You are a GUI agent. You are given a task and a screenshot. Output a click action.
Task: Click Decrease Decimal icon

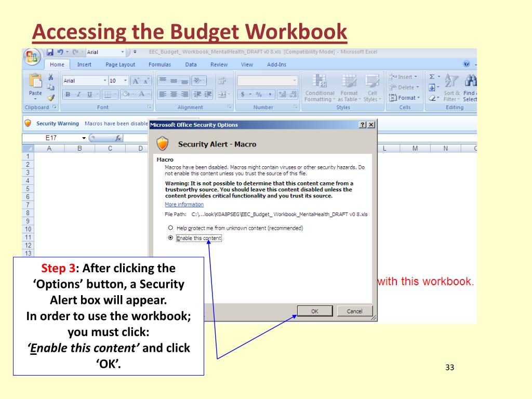coord(293,94)
